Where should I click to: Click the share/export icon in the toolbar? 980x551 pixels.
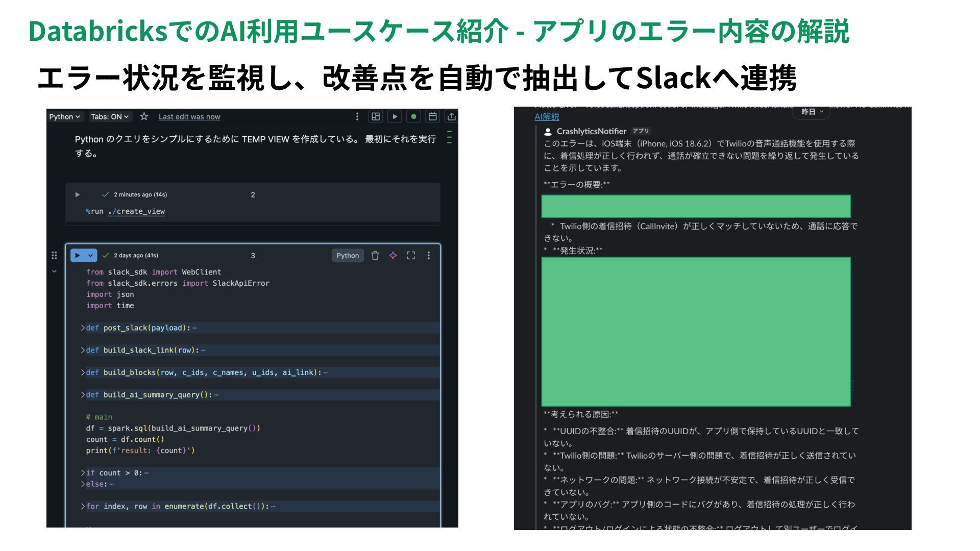pos(451,116)
